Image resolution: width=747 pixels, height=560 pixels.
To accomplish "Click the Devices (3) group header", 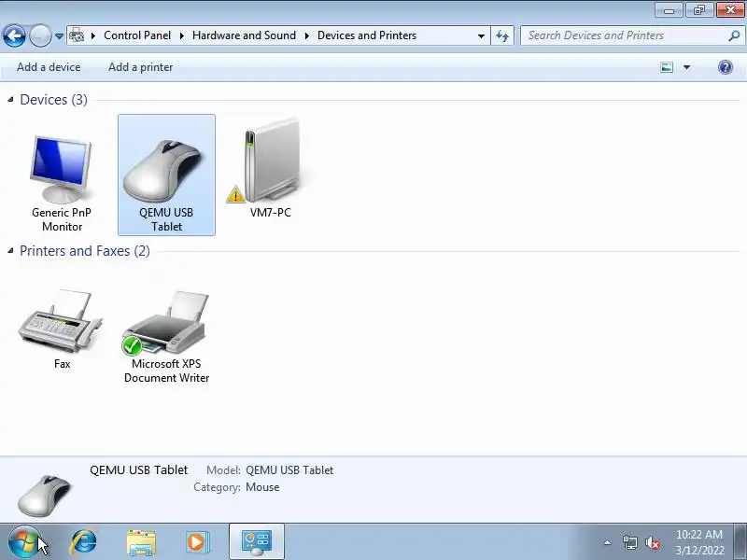I will coord(53,100).
